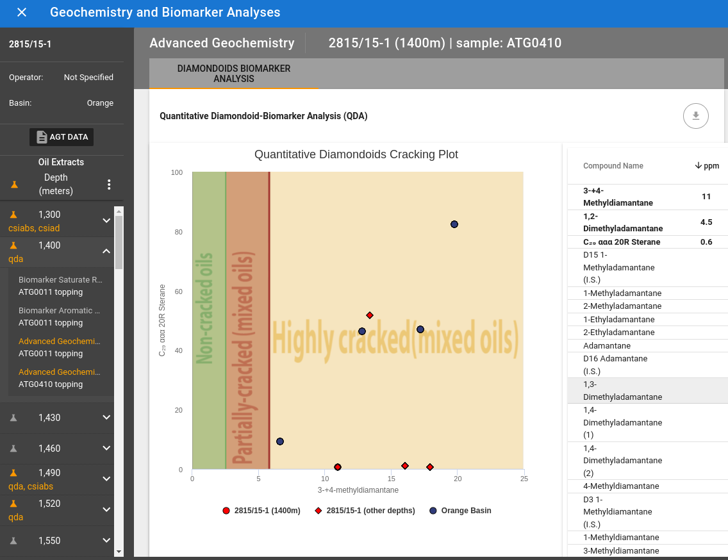Collapse the 1,400 qda depth entry
This screenshot has width=728, height=560.
(x=106, y=252)
